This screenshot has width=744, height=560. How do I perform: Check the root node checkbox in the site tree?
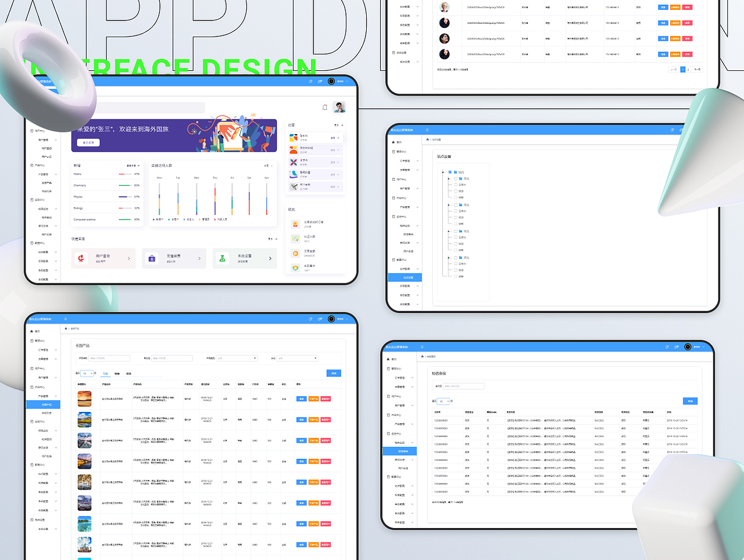click(x=450, y=172)
